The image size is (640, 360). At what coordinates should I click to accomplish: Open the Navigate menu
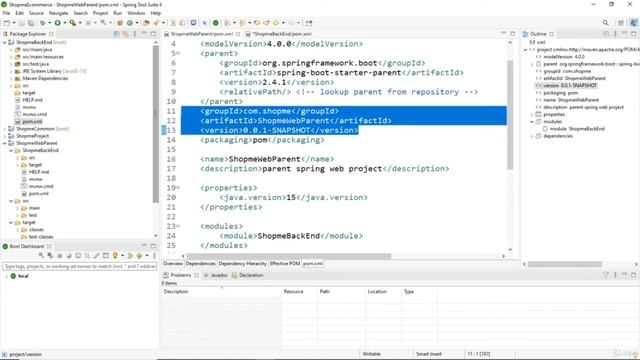[58, 13]
